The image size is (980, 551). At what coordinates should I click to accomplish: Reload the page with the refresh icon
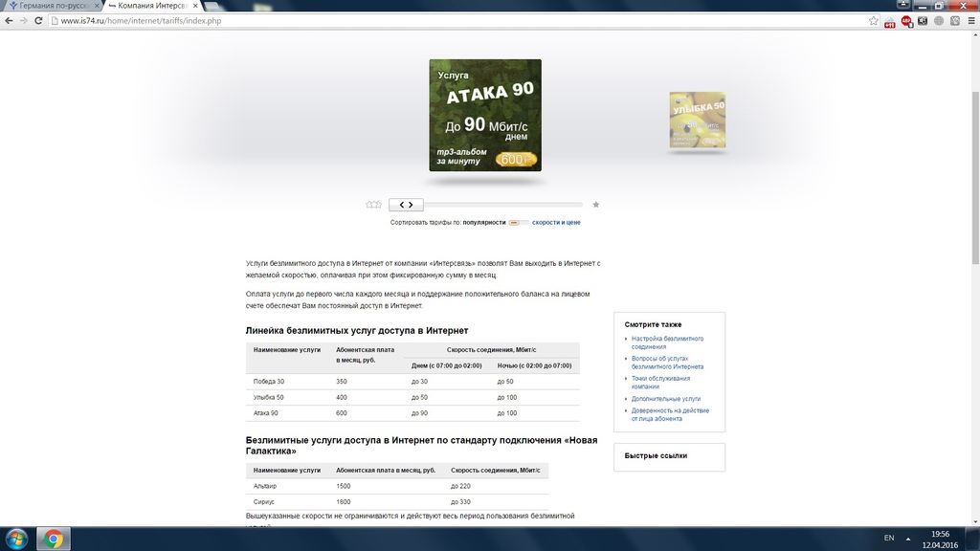[x=38, y=21]
